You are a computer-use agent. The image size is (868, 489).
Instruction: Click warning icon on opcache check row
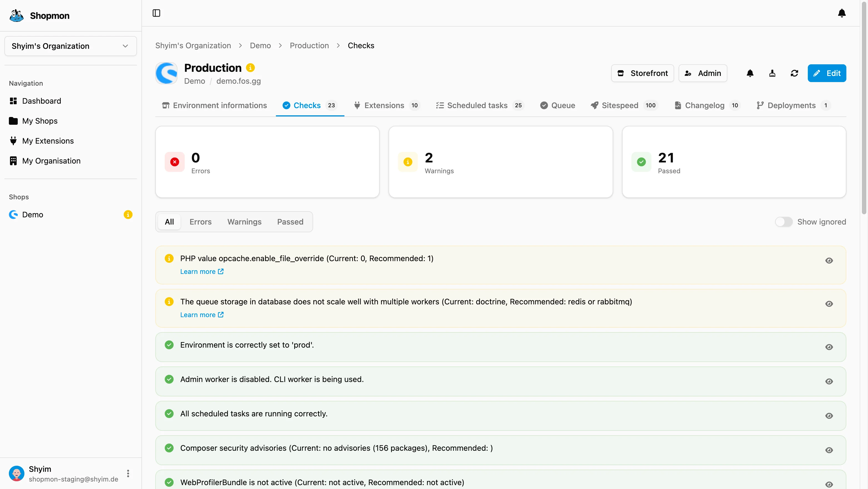(x=169, y=258)
